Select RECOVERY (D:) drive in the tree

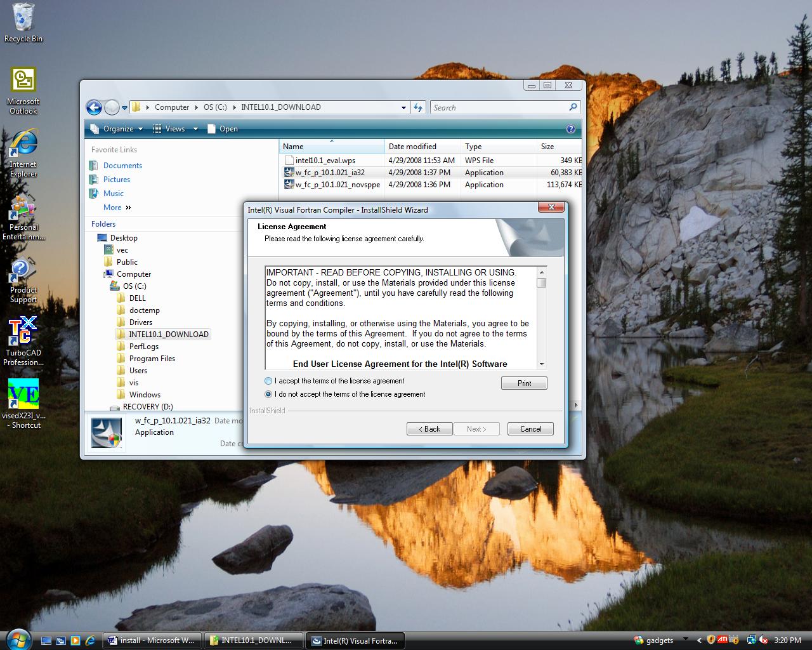[147, 407]
